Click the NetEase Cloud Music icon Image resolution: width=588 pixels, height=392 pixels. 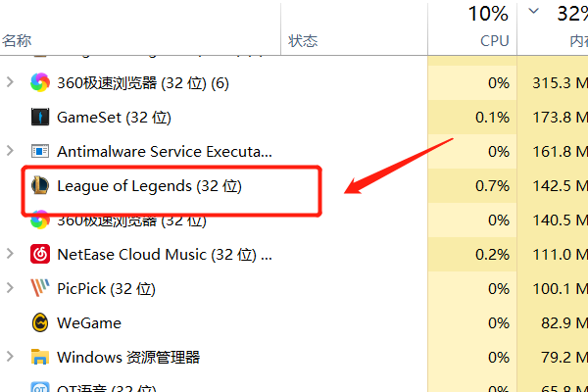pyautogui.click(x=40, y=254)
